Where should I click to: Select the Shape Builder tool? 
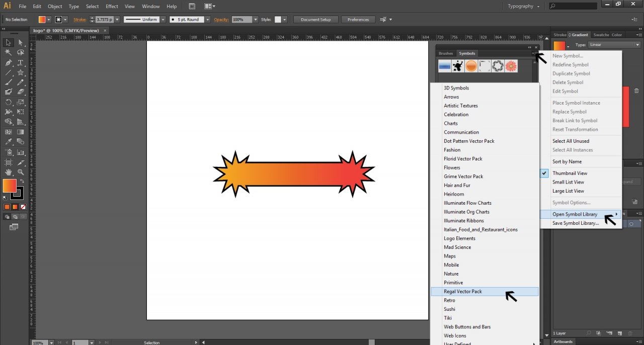9,122
